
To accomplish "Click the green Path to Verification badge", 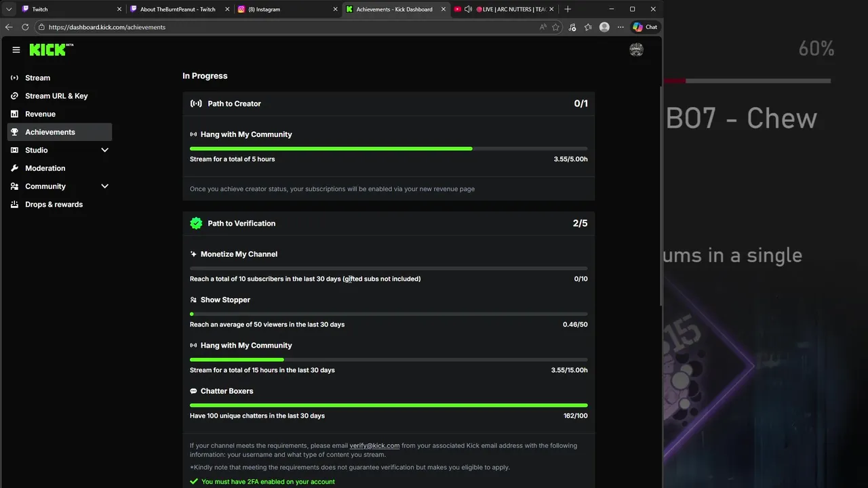I will [x=196, y=223].
